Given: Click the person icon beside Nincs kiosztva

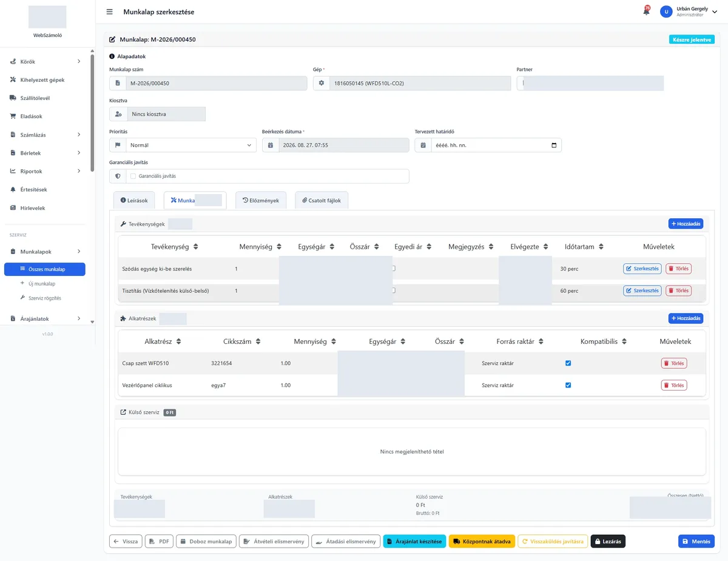Looking at the screenshot, I should coord(118,114).
